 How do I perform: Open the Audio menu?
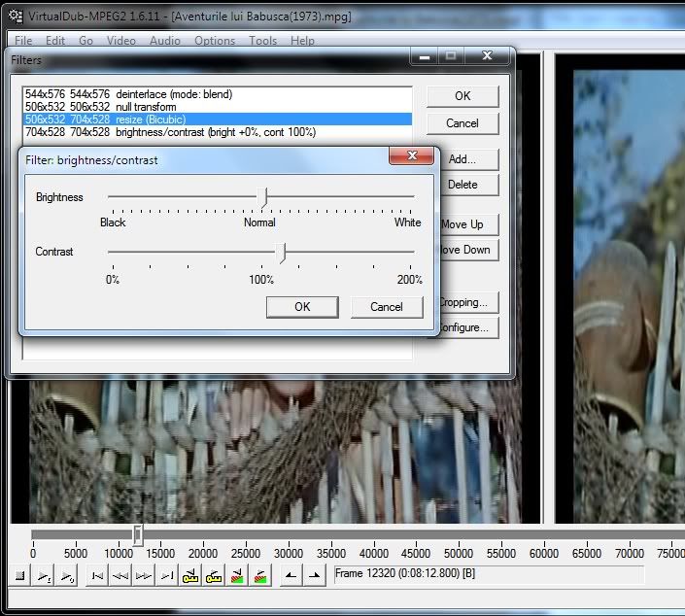click(164, 41)
